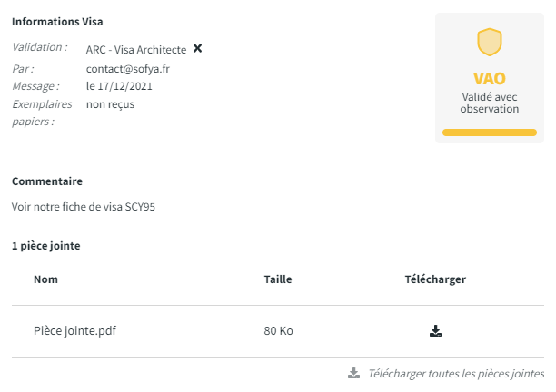The height and width of the screenshot is (392, 556).
Task: Click the comment 'Voir notre fiche de visa SCY95'
Action: point(84,207)
